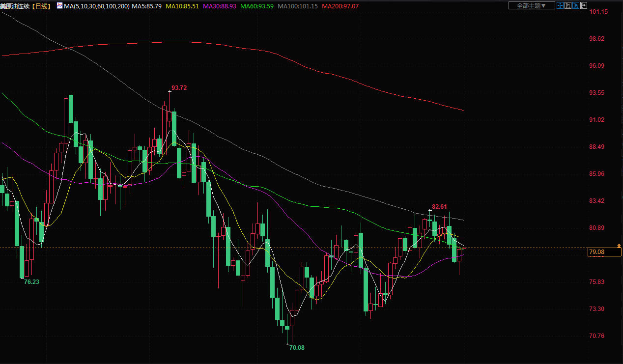
Task: Toggle the blue crosshair cursor icon
Action: pyautogui.click(x=560, y=5)
